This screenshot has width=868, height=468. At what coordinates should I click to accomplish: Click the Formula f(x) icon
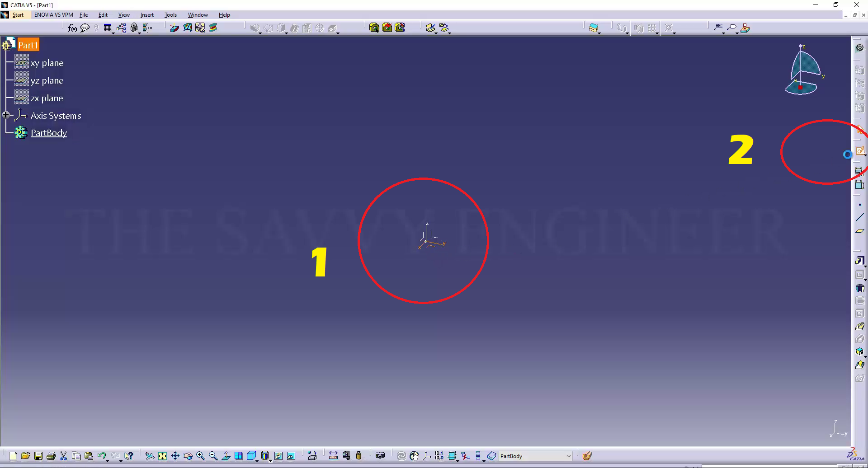point(72,28)
